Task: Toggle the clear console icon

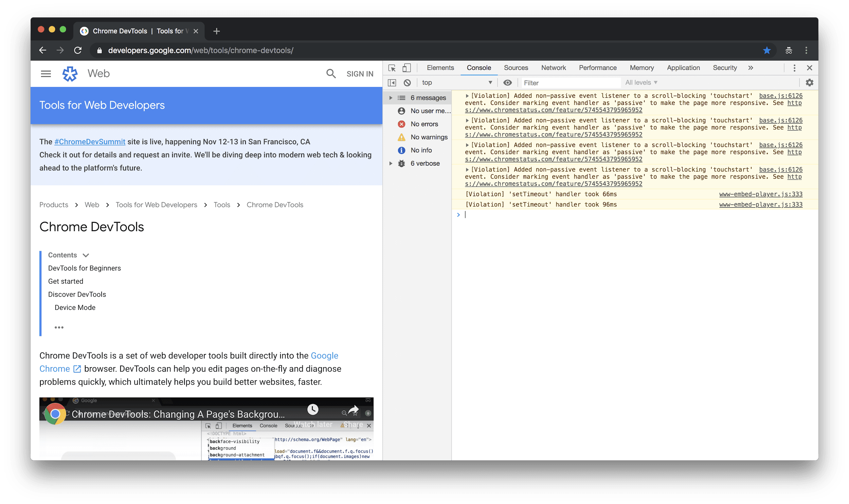Action: (x=407, y=82)
